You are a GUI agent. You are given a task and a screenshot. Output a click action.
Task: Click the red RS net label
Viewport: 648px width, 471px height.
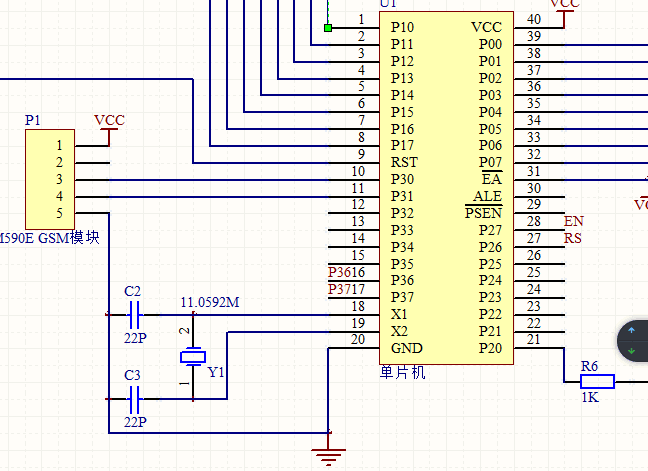[x=573, y=238]
